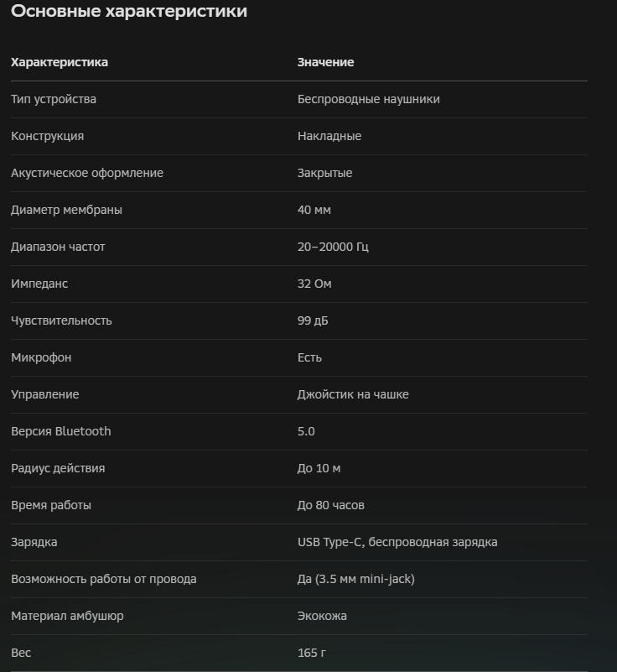Click the 'Основные характеристики' heading
617x672 pixels.
pos(129,11)
